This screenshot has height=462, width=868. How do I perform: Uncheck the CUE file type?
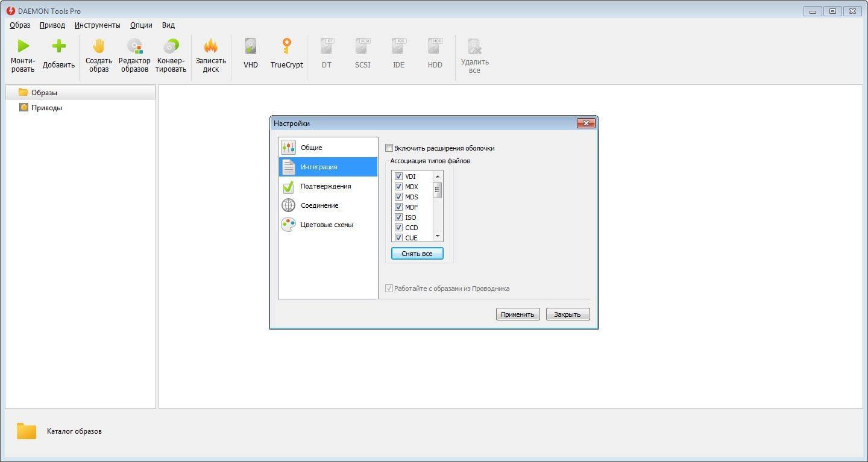(x=398, y=238)
